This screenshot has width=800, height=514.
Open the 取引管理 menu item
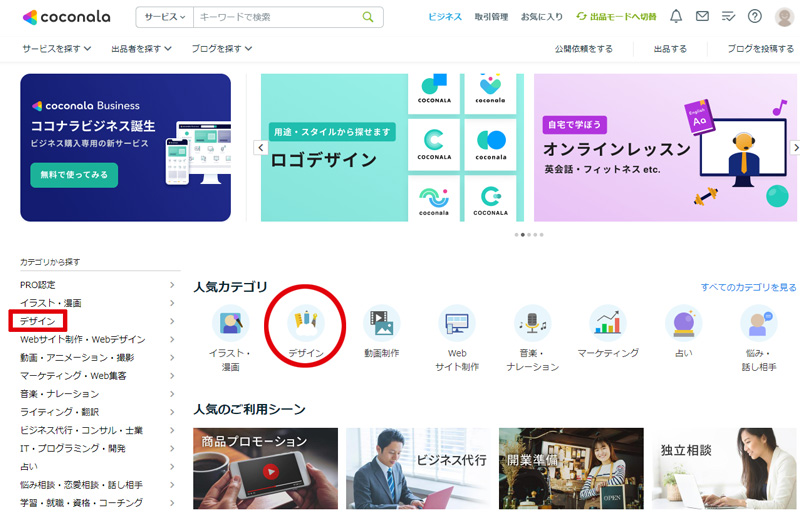(x=491, y=17)
